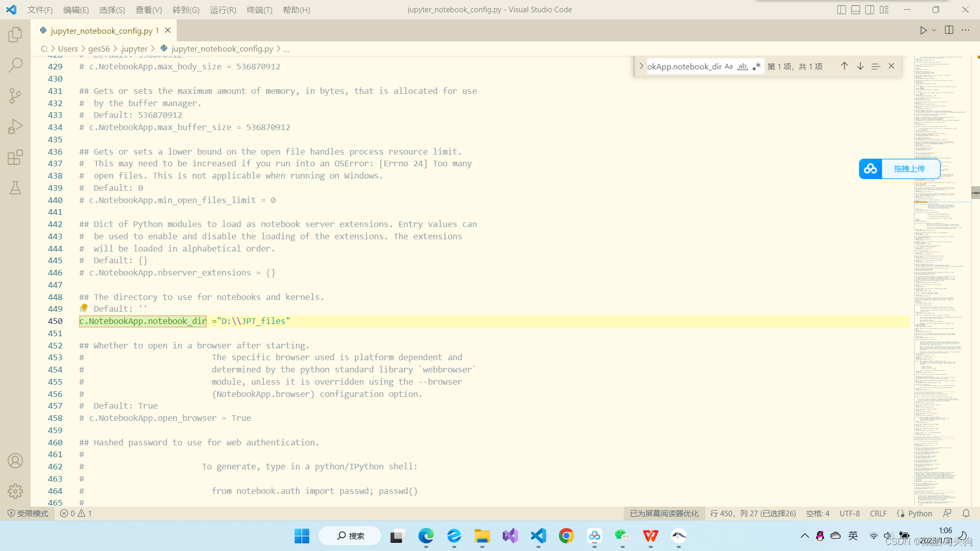Open the Explorer view in activity bar
980x551 pixels.
coord(15,35)
